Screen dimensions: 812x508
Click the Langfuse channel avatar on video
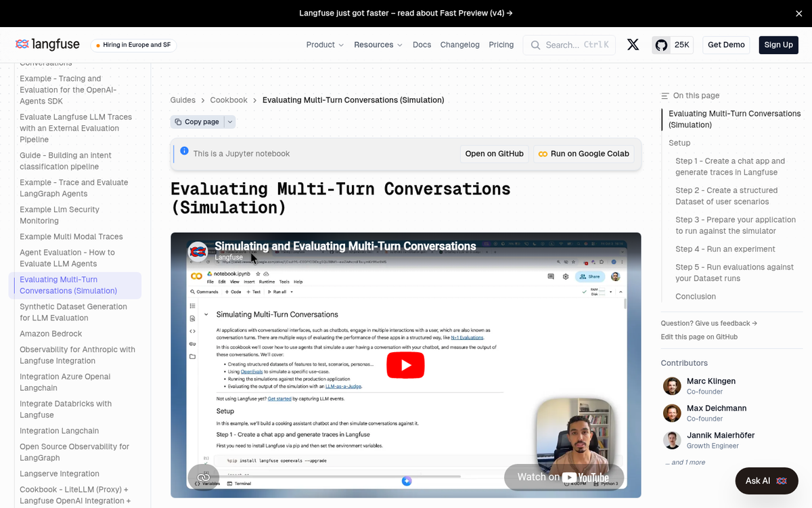tap(198, 252)
